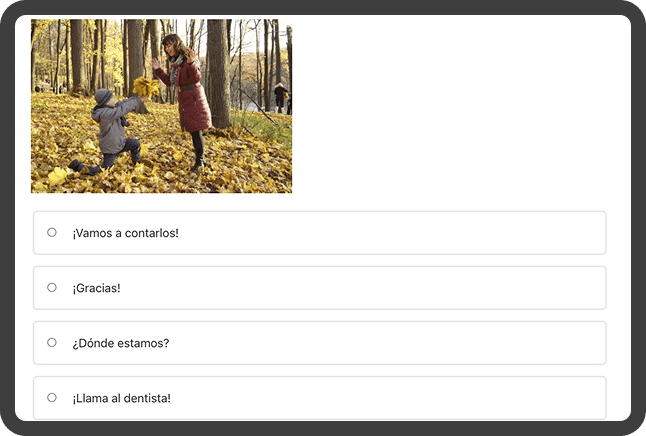Open the autumn park photo
Viewport: 646px width, 436px height.
(x=161, y=106)
